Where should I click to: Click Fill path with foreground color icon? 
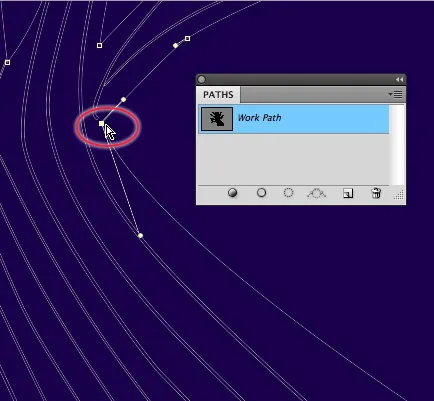(232, 193)
